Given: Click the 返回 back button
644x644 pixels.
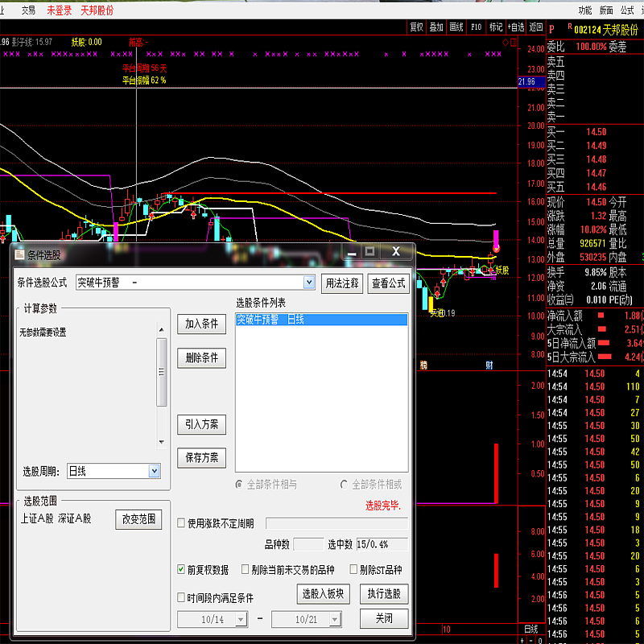Looking at the screenshot, I should coord(536,27).
